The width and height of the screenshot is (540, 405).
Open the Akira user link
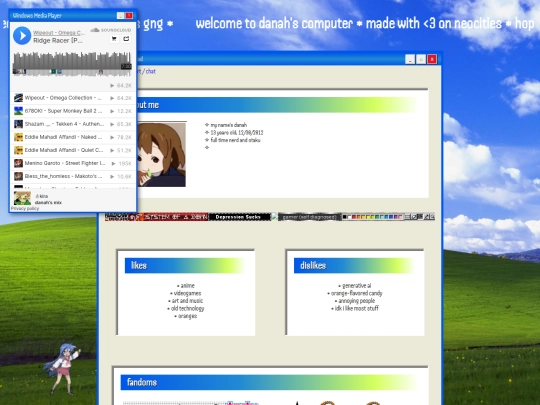click(x=42, y=196)
